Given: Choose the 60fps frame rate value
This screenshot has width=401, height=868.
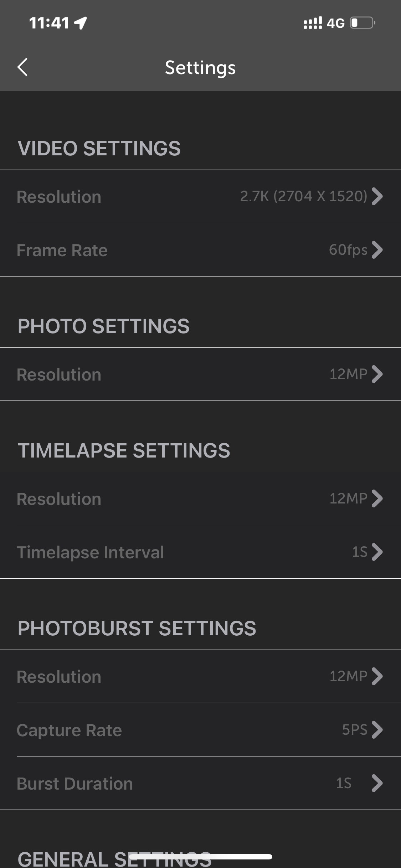Looking at the screenshot, I should 348,250.
